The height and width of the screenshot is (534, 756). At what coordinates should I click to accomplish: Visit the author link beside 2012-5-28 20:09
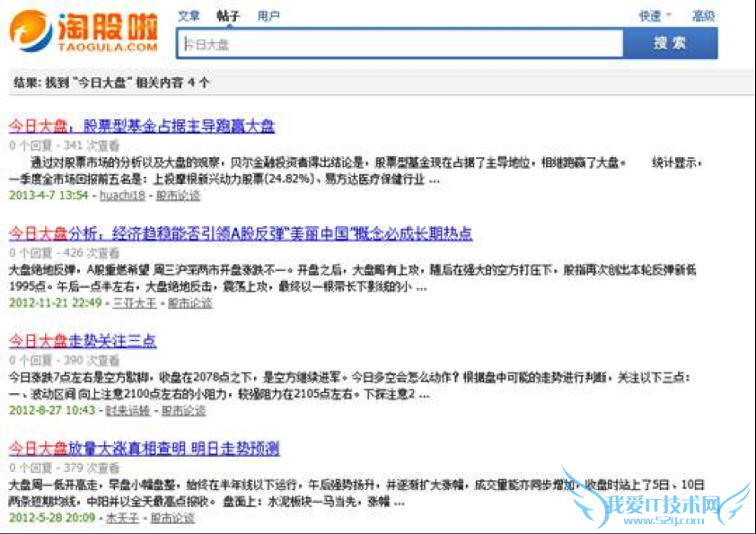122,518
